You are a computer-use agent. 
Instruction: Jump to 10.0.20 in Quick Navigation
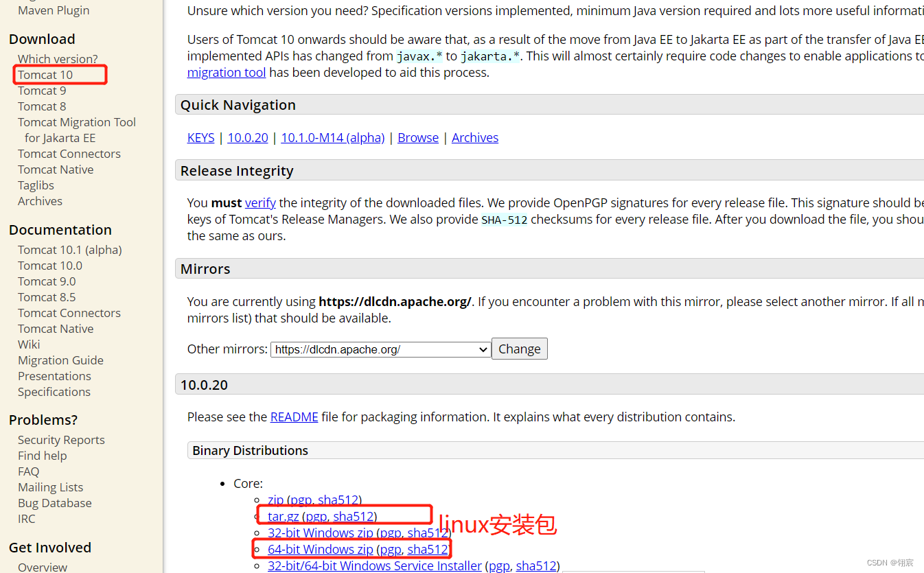coord(248,137)
